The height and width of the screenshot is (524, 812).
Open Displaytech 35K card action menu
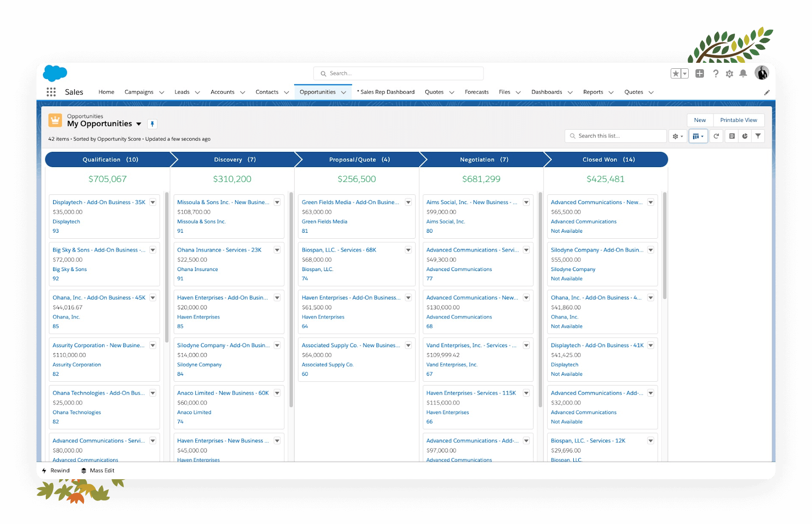(152, 202)
